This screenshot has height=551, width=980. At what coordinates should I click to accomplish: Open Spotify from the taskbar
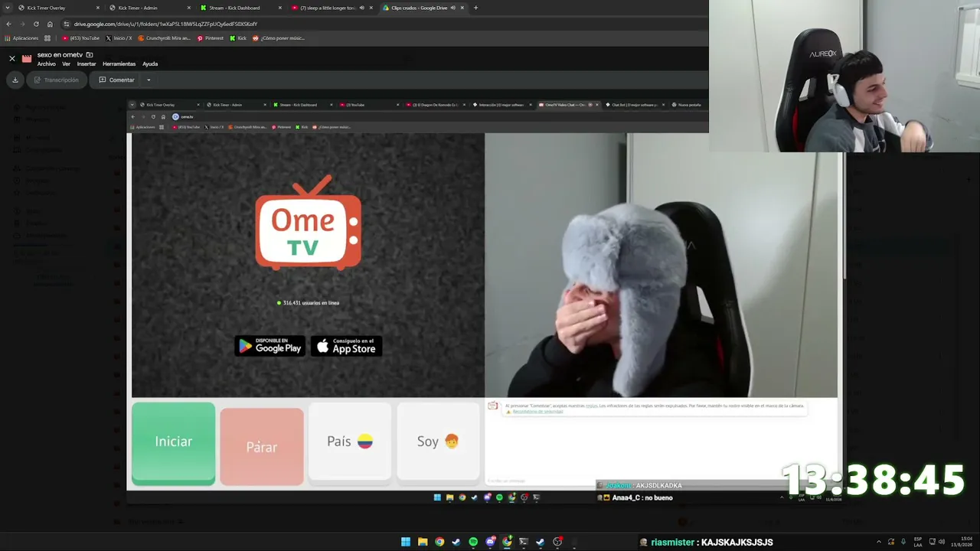[473, 542]
